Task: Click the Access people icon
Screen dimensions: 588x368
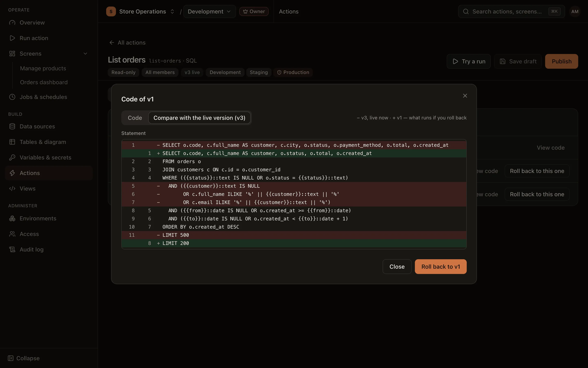Action: tap(12, 234)
